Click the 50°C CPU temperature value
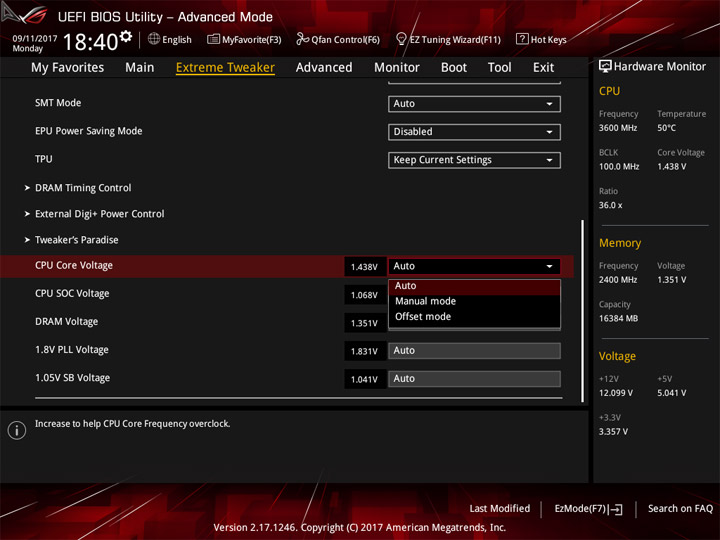This screenshot has height=540, width=720. [666, 128]
